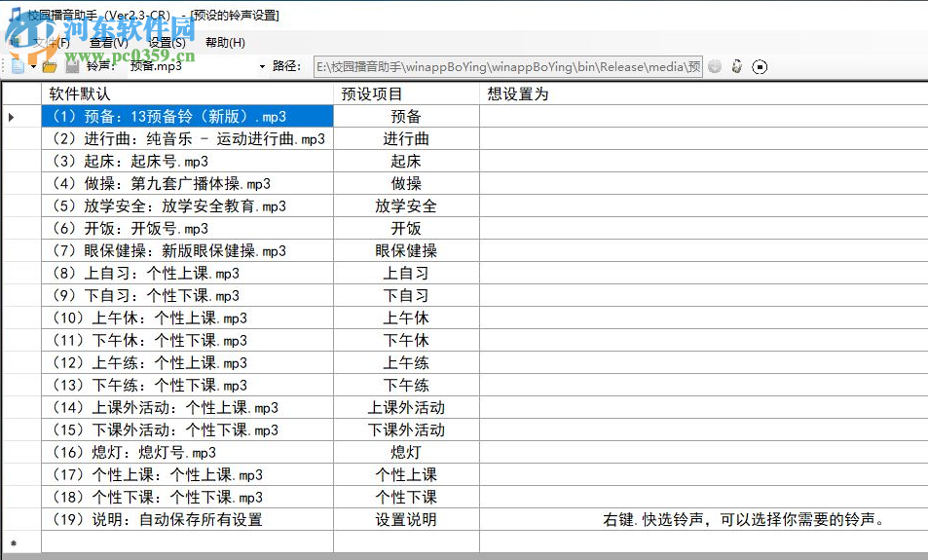
Task: Click the grey save disk toolbar icon
Action: (x=72, y=66)
